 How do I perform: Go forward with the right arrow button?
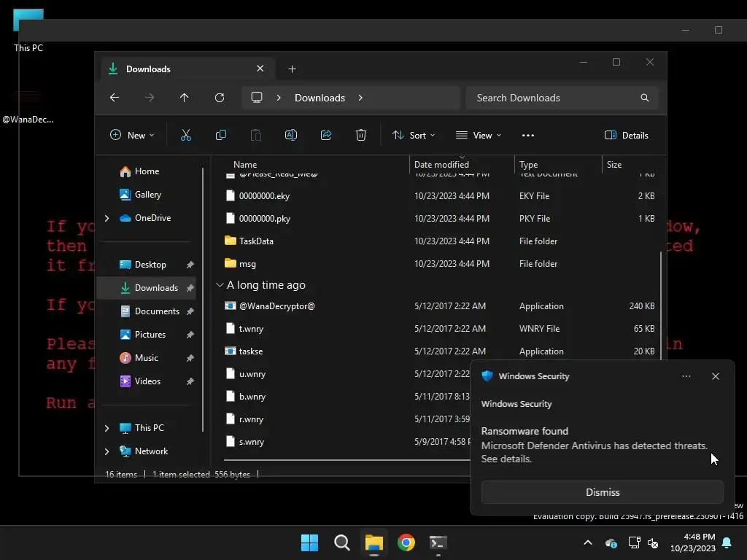[150, 98]
